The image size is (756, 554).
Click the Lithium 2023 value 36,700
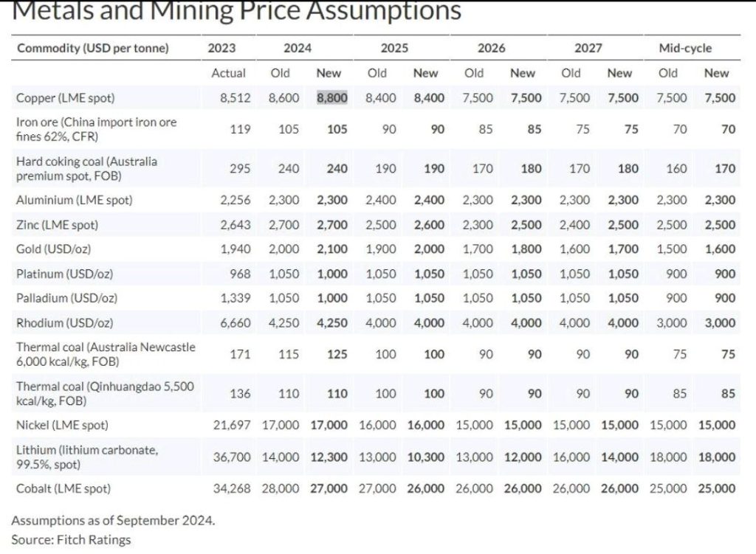tap(232, 457)
